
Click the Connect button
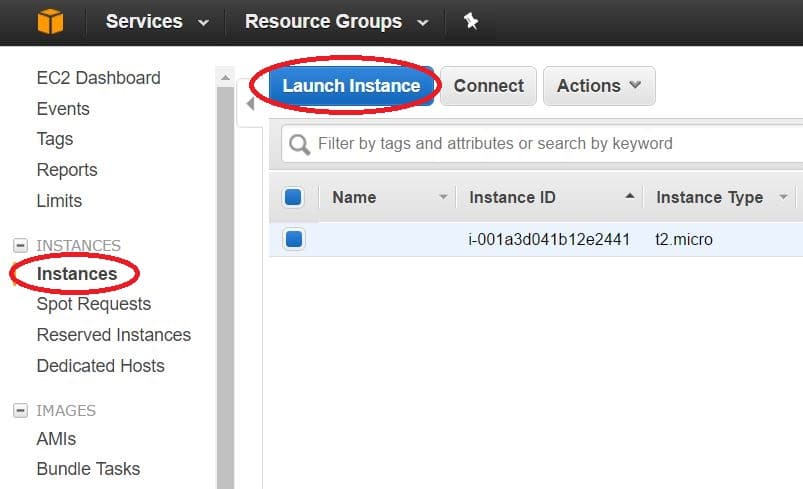pos(488,86)
